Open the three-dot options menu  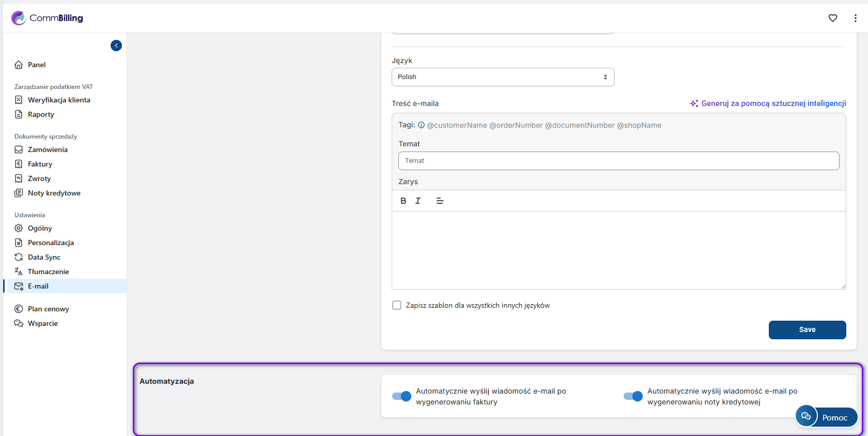855,18
